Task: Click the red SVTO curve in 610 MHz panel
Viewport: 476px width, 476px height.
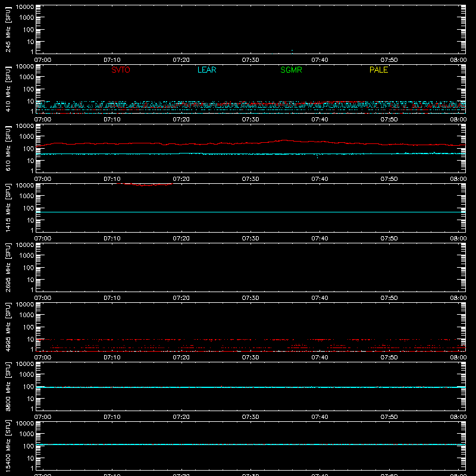Action: (x=250, y=143)
